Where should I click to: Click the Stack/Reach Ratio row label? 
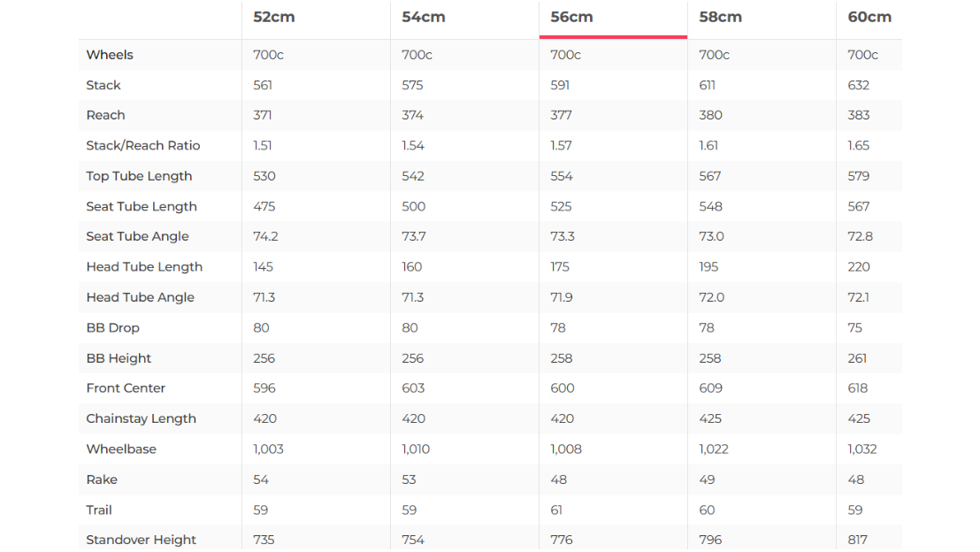143,146
